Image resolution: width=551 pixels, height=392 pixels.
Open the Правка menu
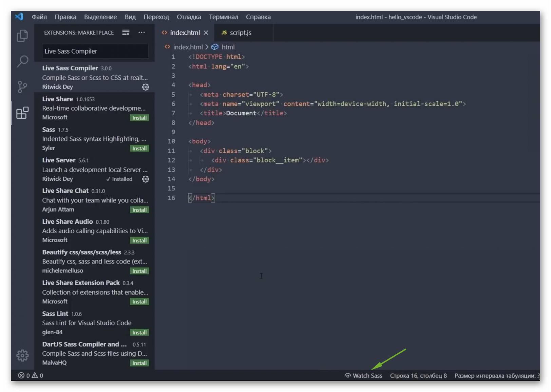(65, 17)
